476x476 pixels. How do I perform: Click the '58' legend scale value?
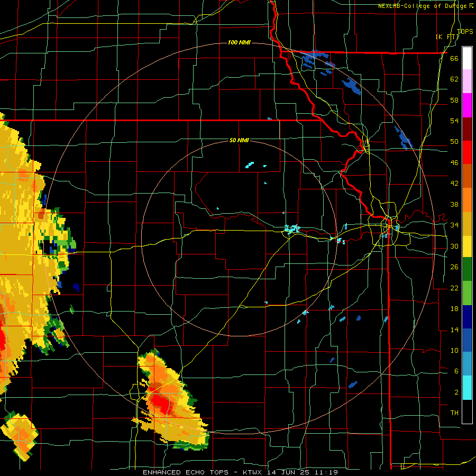point(454,100)
